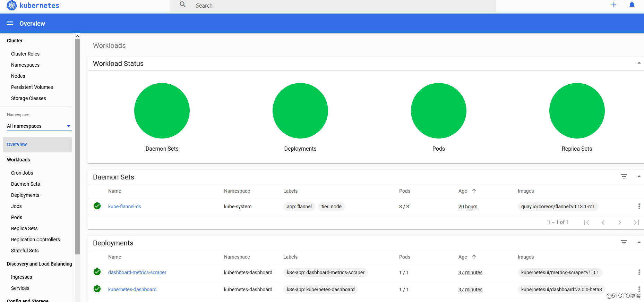Click the 'tier: node' label chip
The image size is (644, 302).
[332, 207]
